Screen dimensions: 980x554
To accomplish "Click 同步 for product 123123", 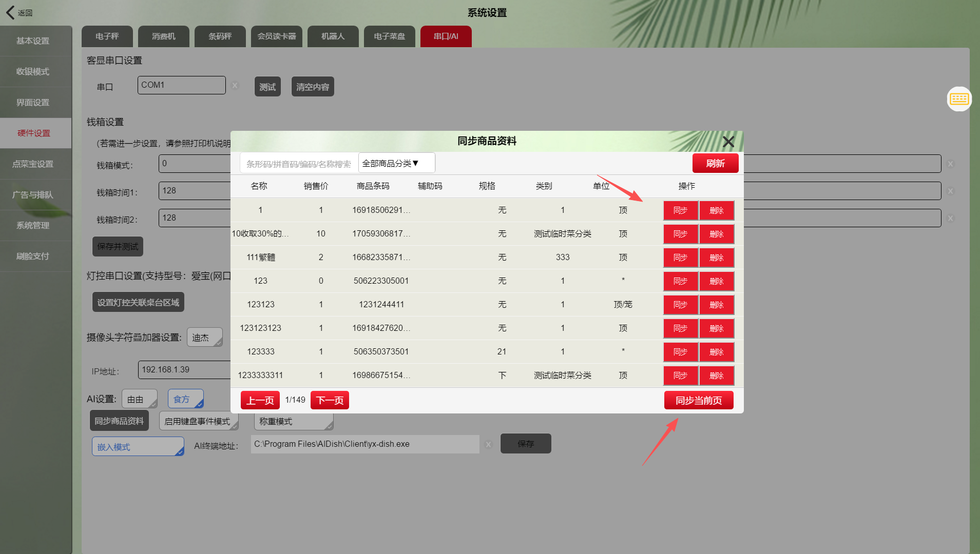I will point(680,305).
